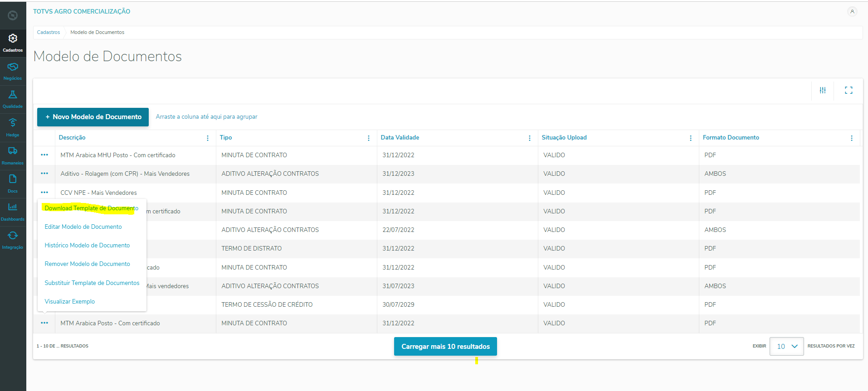
Task: Choose Remover Modelo de Documento
Action: (87, 264)
